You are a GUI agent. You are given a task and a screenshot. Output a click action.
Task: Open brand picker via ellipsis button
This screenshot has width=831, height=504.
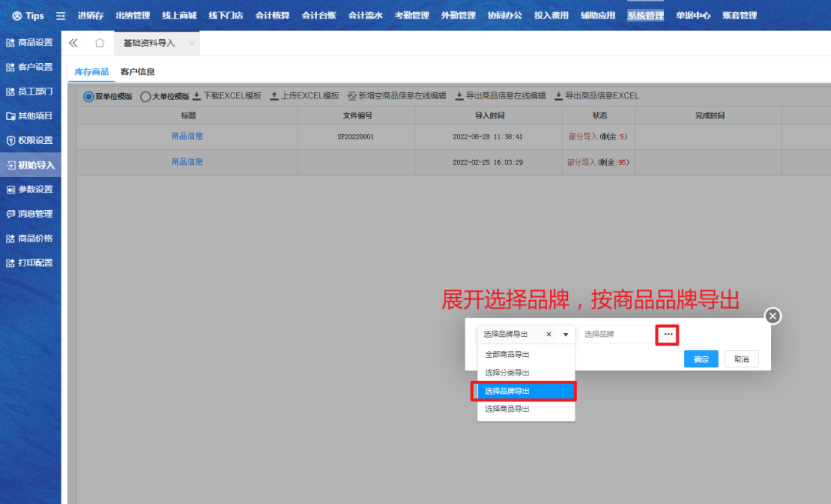coord(667,335)
